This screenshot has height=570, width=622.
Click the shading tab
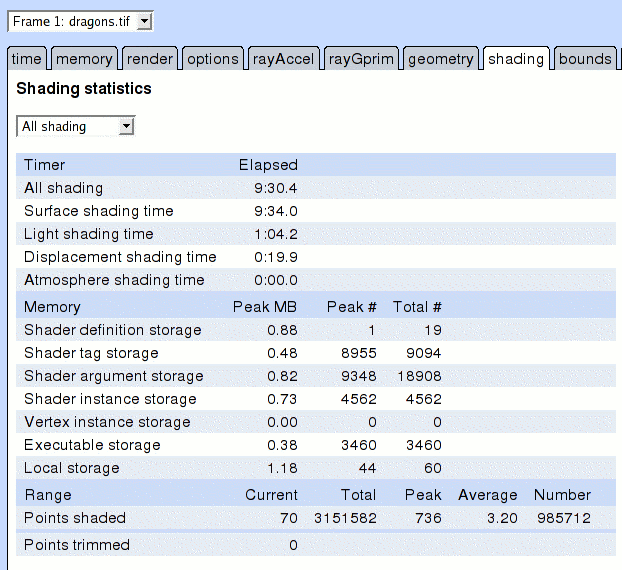[515, 59]
